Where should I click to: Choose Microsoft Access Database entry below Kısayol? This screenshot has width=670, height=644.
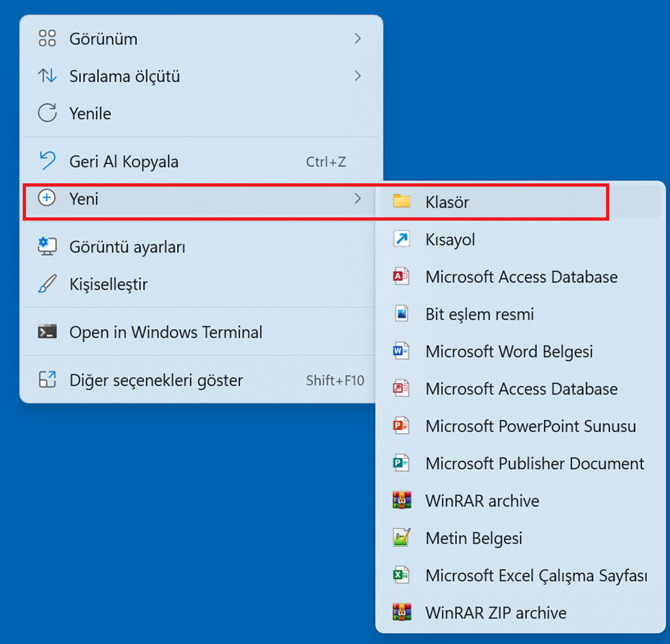pos(520,277)
